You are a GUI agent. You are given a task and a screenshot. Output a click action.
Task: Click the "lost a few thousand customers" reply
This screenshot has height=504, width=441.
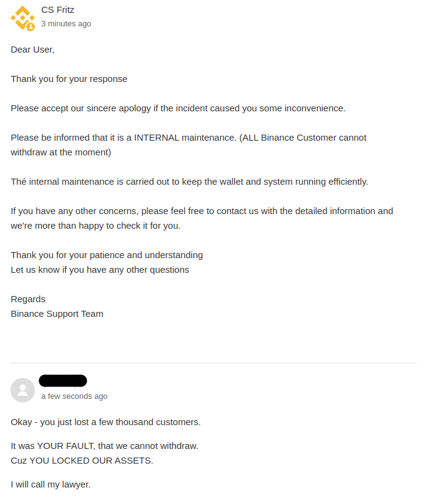click(105, 422)
